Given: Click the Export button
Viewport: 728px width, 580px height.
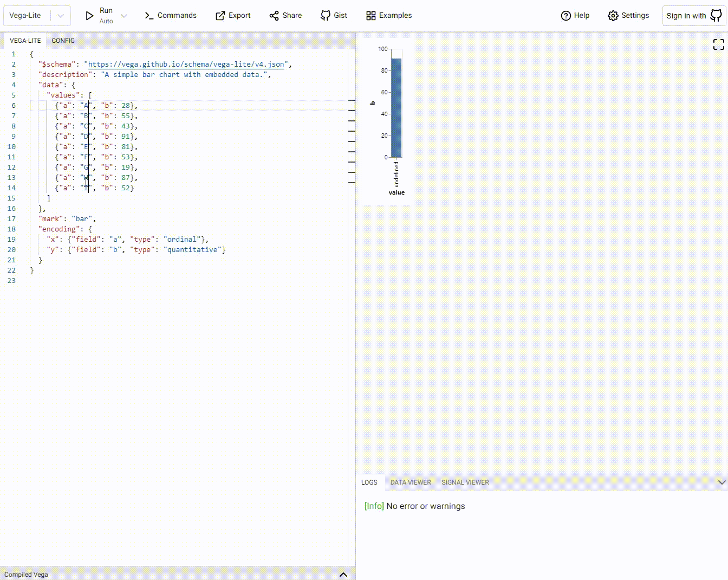Looking at the screenshot, I should pyautogui.click(x=233, y=16).
